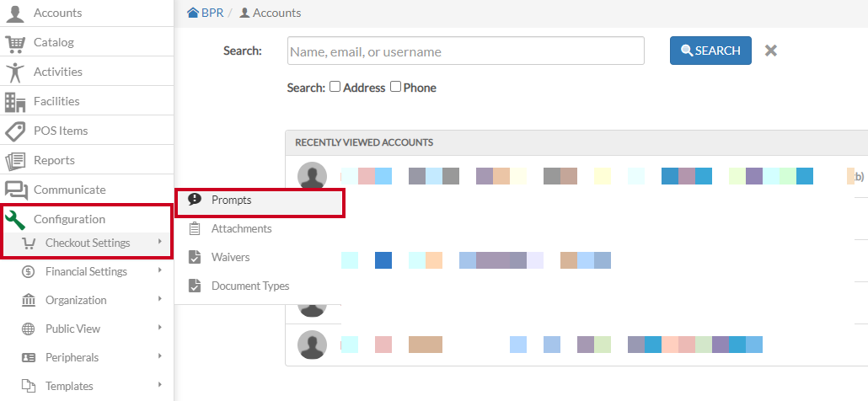Click the Facilities building icon
Image resolution: width=868 pixels, height=401 pixels.
(15, 102)
